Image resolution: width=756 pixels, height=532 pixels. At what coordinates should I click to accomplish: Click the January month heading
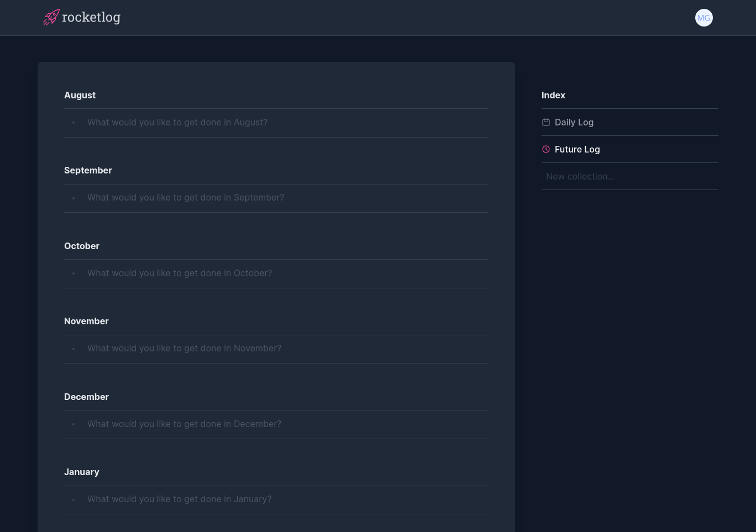82,472
